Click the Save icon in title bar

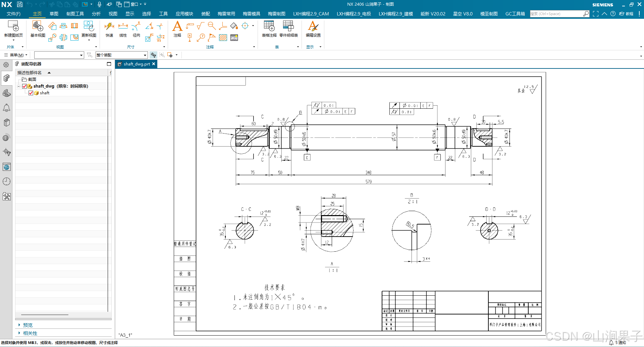[x=20, y=4]
